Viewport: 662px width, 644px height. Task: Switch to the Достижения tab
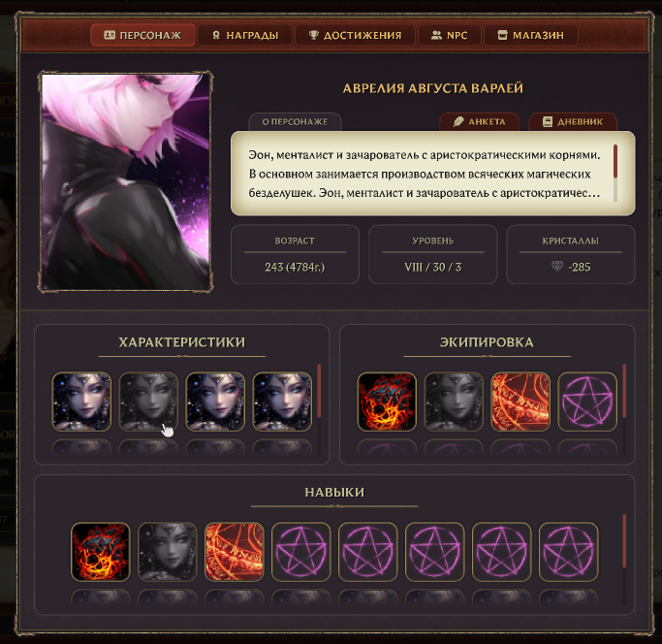coord(355,35)
